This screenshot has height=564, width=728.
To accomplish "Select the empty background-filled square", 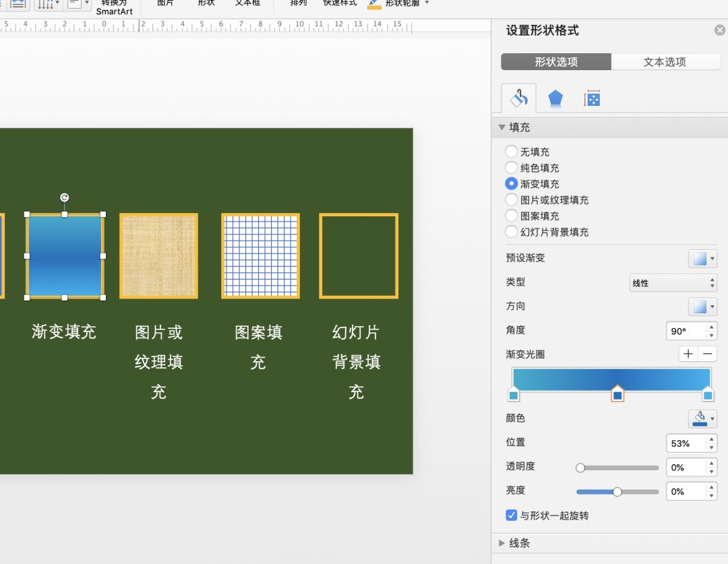I will (x=359, y=256).
